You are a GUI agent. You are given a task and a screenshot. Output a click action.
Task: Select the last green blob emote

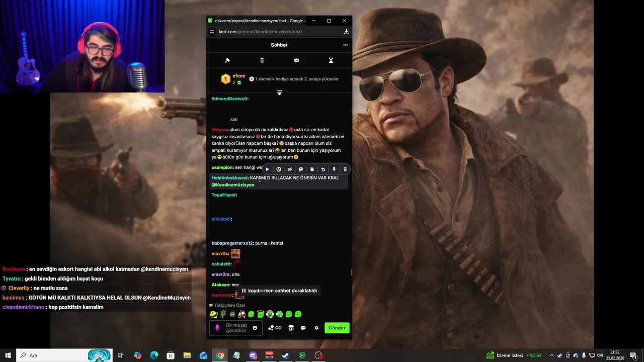298,314
